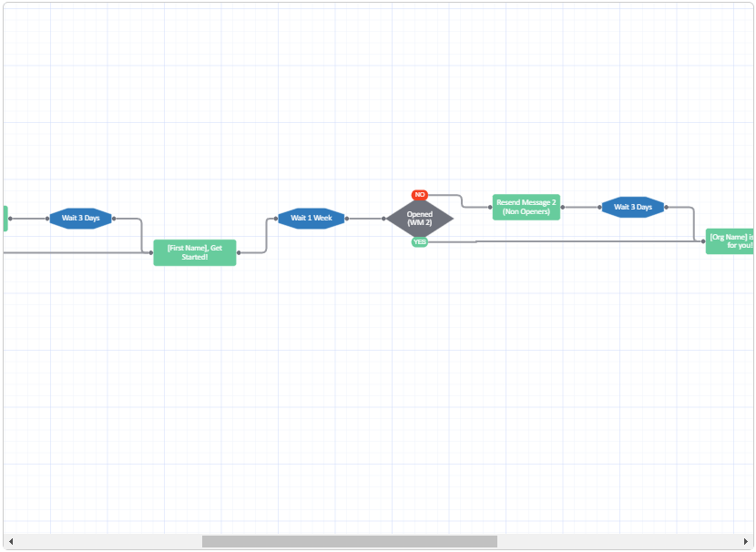
Task: Click the Opened (WM 2) decision diamond
Action: [420, 219]
